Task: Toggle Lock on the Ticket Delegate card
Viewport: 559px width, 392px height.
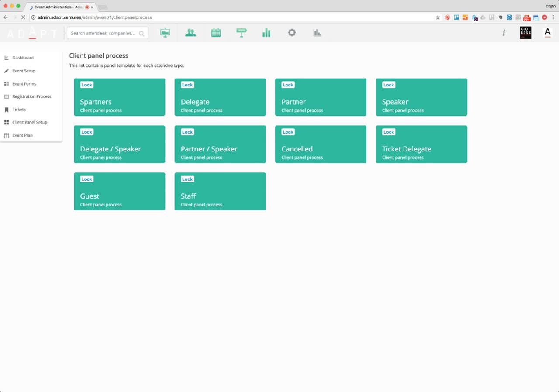Action: pyautogui.click(x=389, y=132)
